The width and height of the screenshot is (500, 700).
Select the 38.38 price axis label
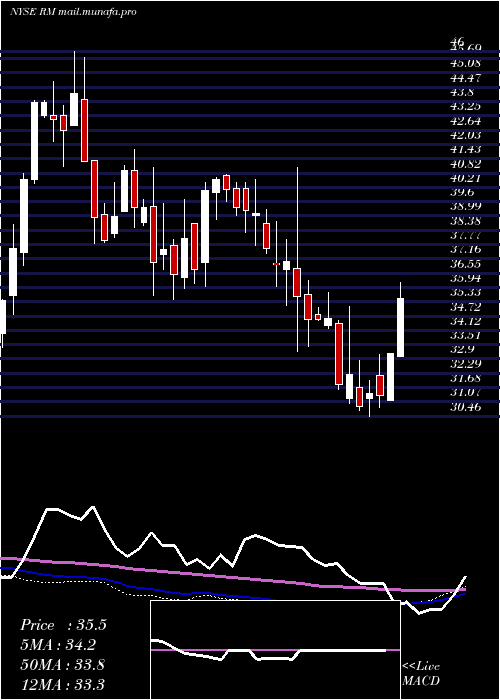[466, 221]
